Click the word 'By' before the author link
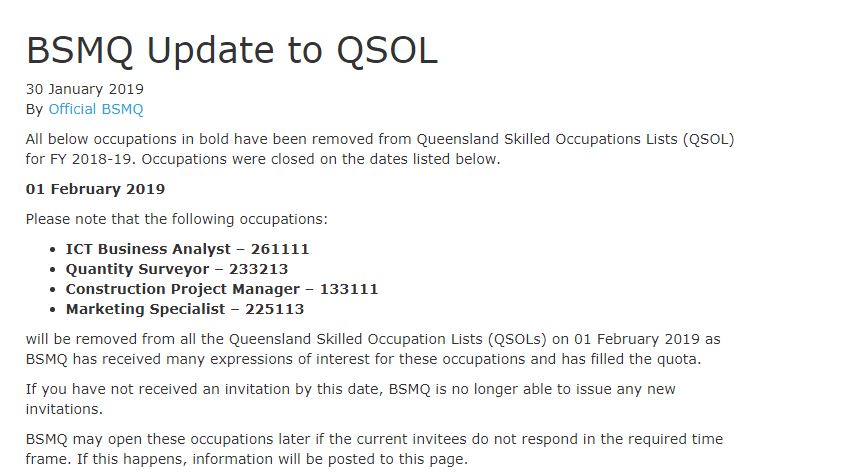The width and height of the screenshot is (854, 476). tap(34, 110)
